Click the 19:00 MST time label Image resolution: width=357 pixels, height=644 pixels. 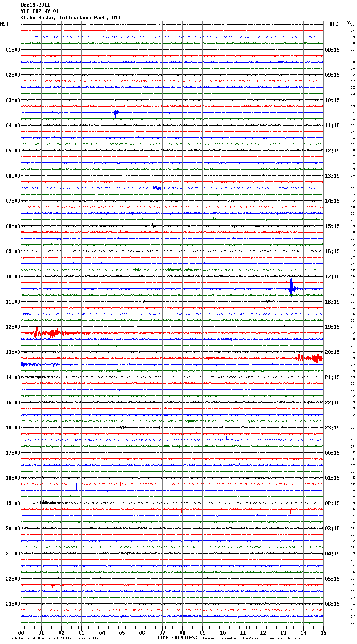pyautogui.click(x=13, y=503)
